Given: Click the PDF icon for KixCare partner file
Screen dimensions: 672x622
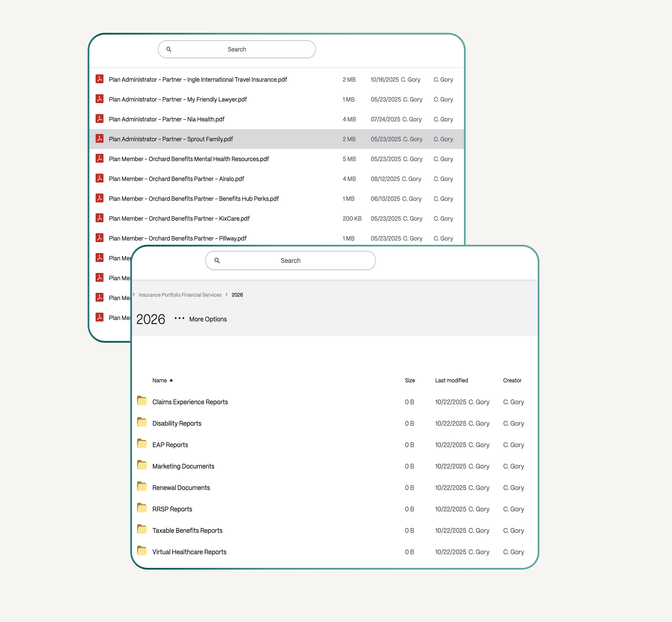Looking at the screenshot, I should tap(99, 218).
